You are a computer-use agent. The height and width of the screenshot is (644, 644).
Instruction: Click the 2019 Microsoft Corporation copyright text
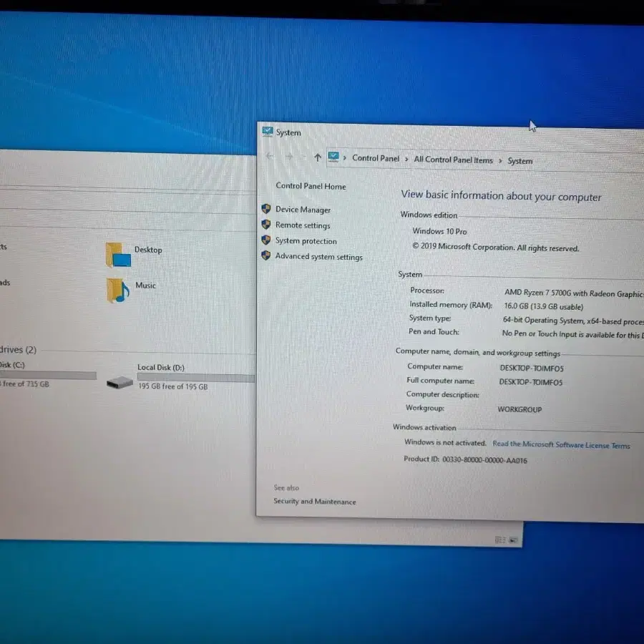click(x=496, y=248)
